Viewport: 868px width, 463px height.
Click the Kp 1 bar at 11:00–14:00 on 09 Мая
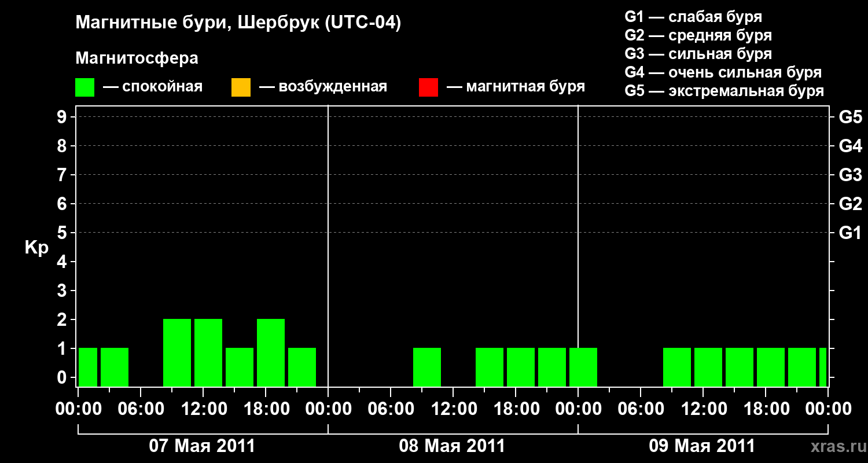pyautogui.click(x=708, y=367)
